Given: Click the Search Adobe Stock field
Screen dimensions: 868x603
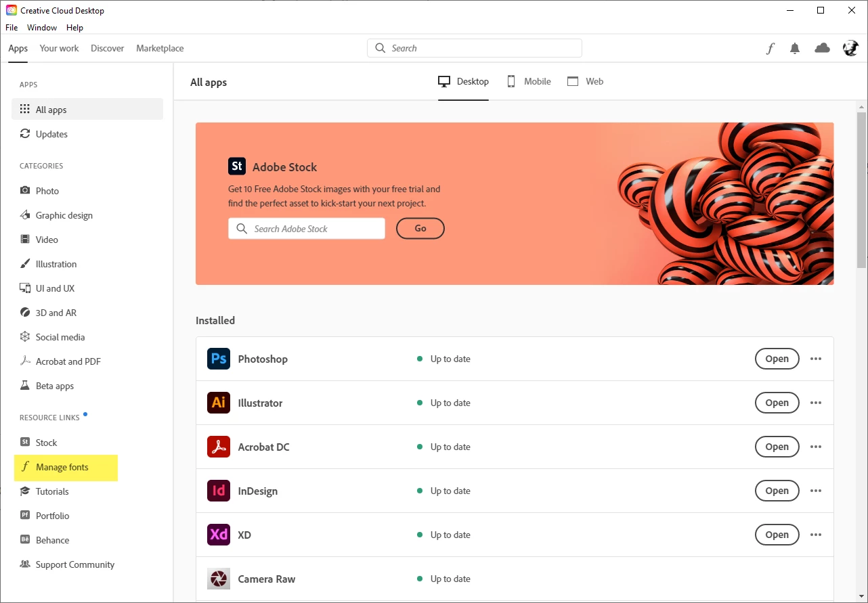Looking at the screenshot, I should pyautogui.click(x=307, y=229).
